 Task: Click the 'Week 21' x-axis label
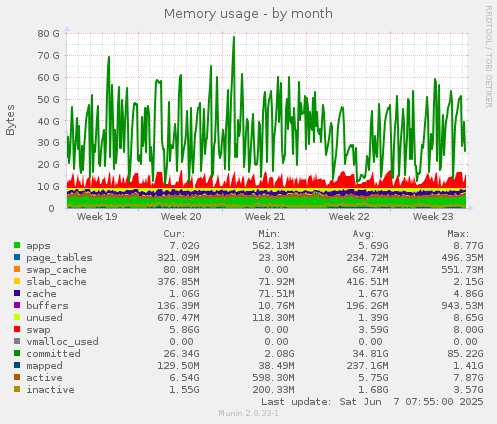(265, 217)
